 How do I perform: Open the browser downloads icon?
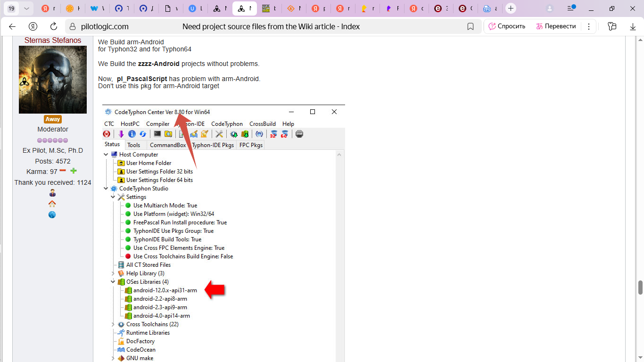pyautogui.click(x=633, y=27)
